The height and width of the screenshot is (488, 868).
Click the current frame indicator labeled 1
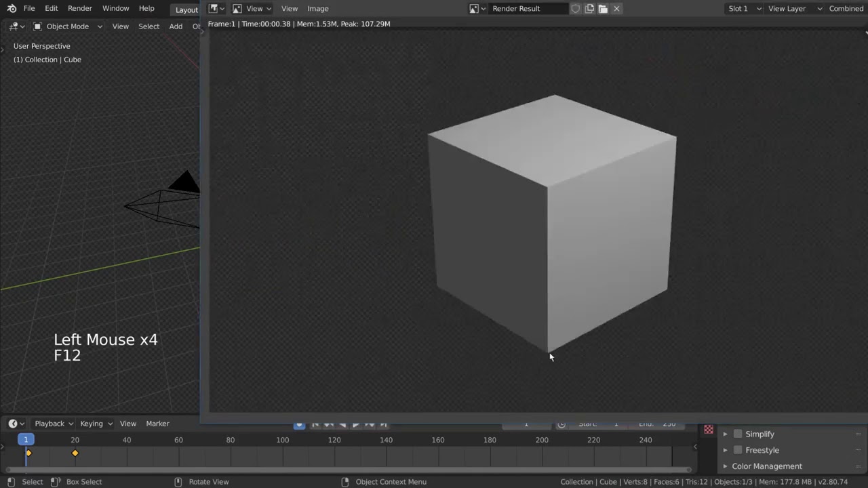pos(26,440)
